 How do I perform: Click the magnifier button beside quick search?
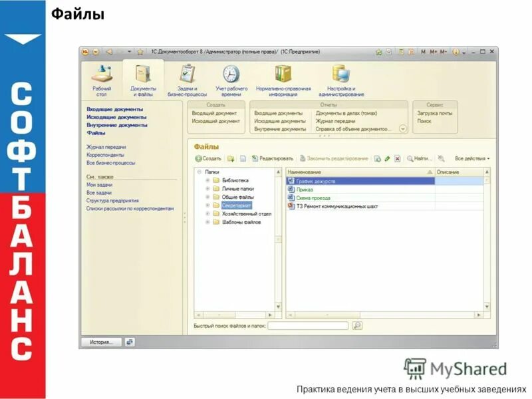click(x=357, y=326)
